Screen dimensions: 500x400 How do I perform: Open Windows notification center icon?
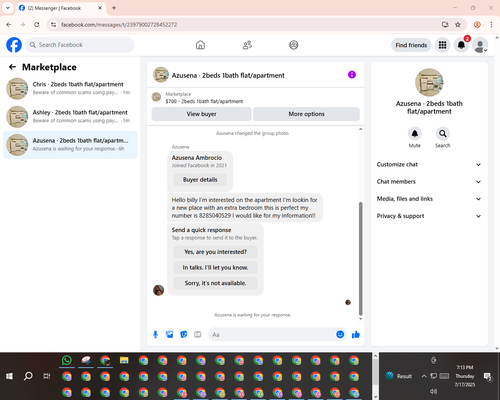488,376
